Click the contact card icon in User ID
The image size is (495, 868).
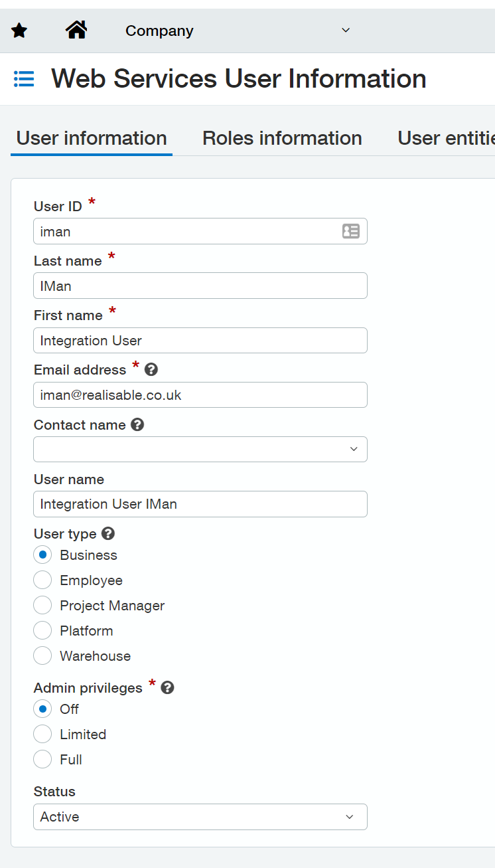click(x=350, y=231)
